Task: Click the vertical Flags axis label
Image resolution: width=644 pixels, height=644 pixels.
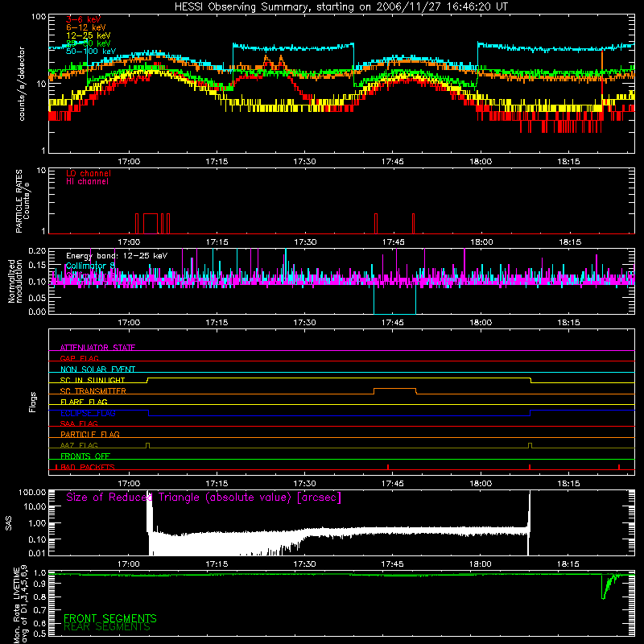Action: (32, 402)
